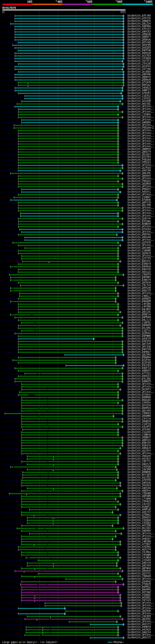Click the =50char. scale legend

click(116, 642)
